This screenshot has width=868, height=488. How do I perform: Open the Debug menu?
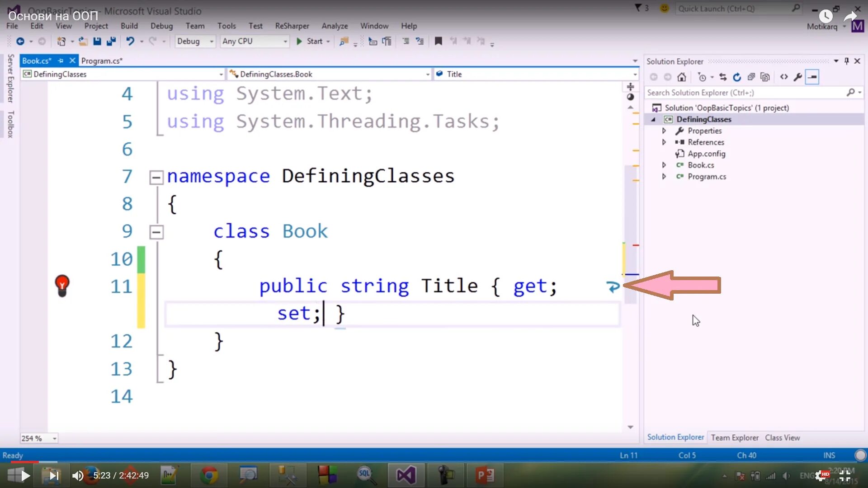coord(161,26)
